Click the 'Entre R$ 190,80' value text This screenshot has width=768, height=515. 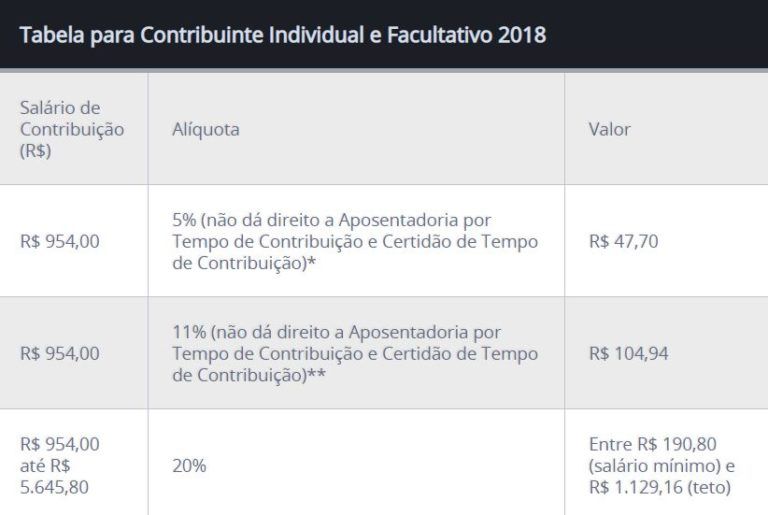coord(653,444)
